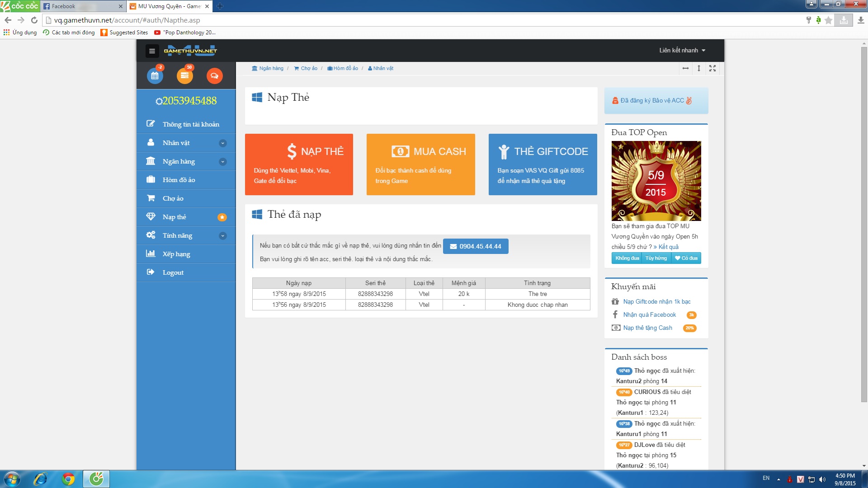
Task: Expand the 'Ngân hàng' sidebar submenu
Action: (222, 162)
